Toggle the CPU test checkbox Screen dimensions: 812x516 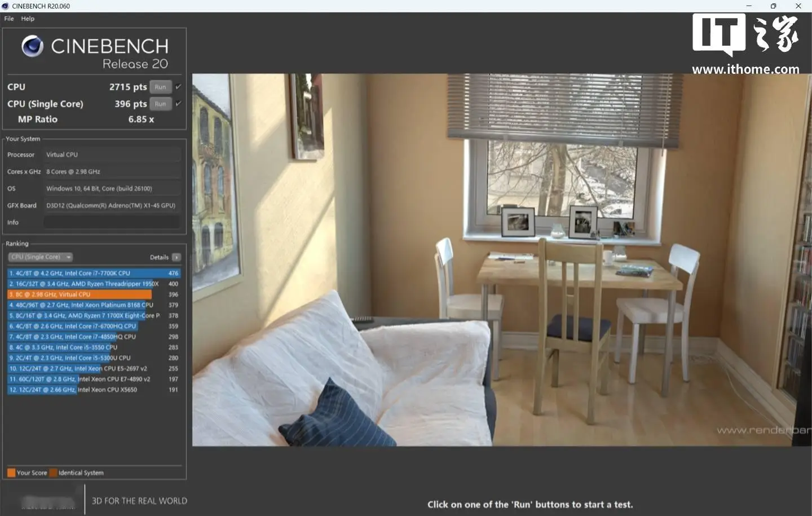pos(178,87)
